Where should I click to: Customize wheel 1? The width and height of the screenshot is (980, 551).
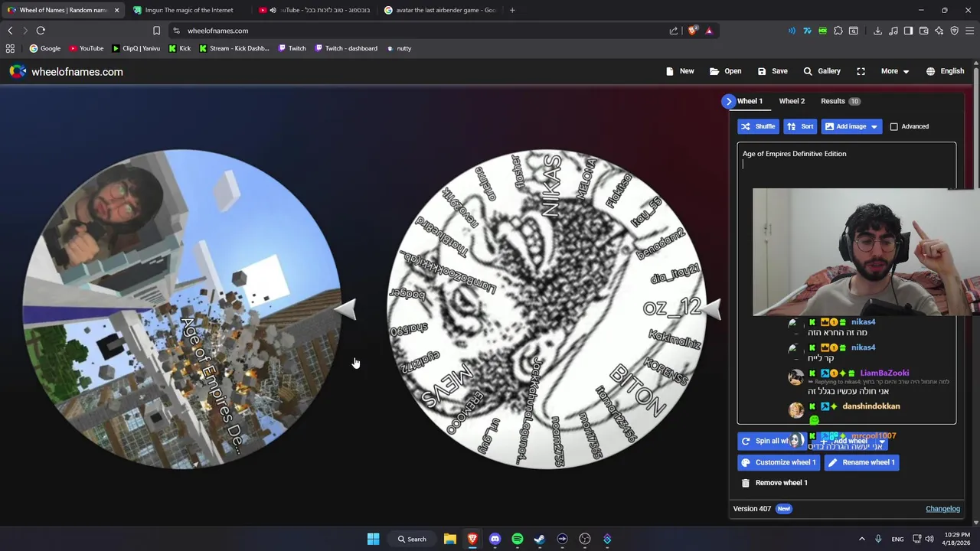pos(778,462)
